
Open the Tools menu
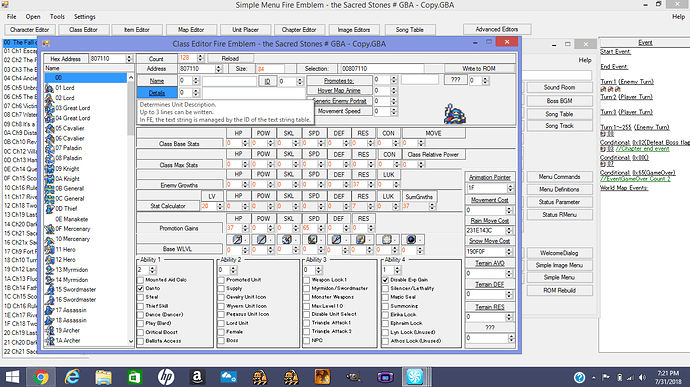coord(57,17)
